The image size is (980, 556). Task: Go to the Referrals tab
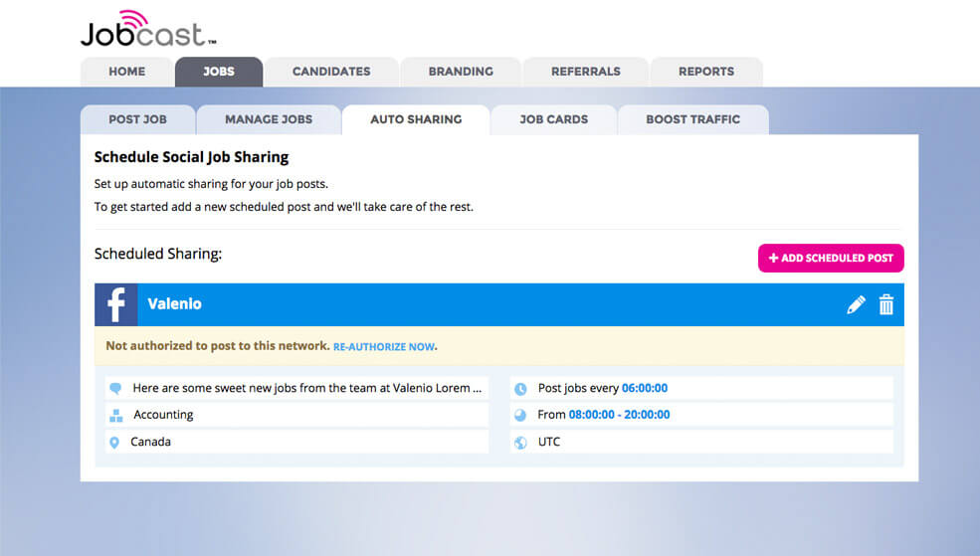coord(586,72)
